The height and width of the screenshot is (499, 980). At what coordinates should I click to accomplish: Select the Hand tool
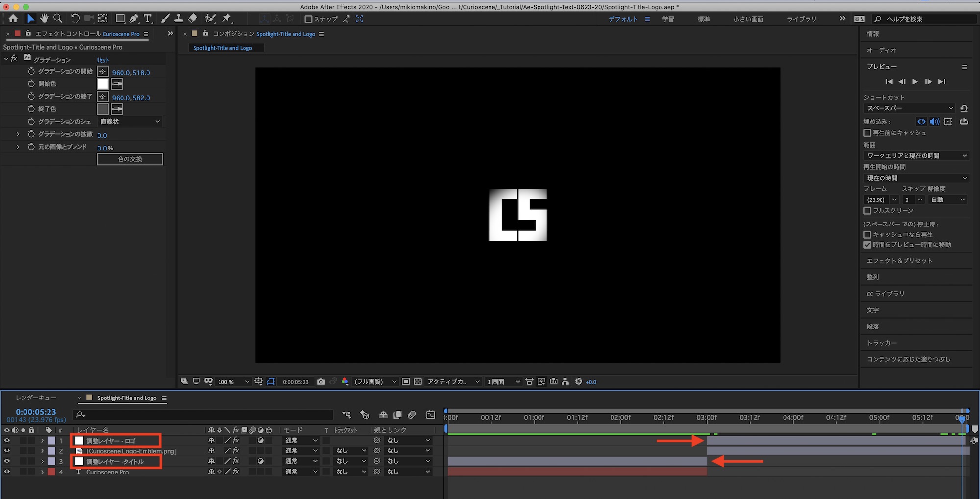click(x=44, y=19)
